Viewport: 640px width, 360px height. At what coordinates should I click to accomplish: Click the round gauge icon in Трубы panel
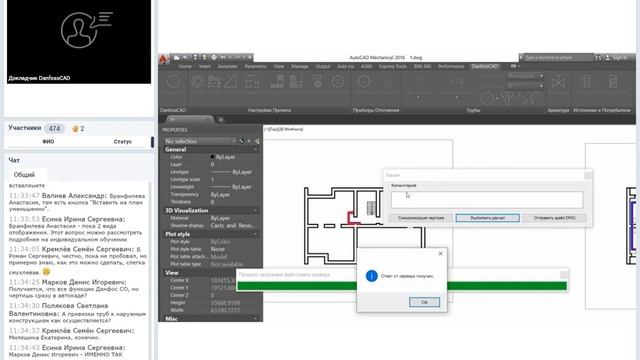pos(487,98)
